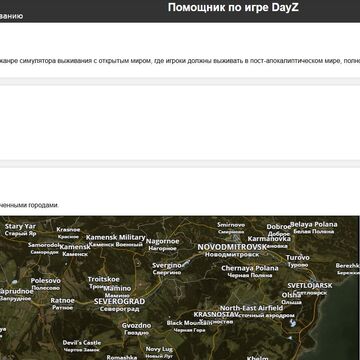Click the 'Черная Гора' Russian label
Image resolution: width=360 pixels, height=360 pixels.
tap(189, 330)
